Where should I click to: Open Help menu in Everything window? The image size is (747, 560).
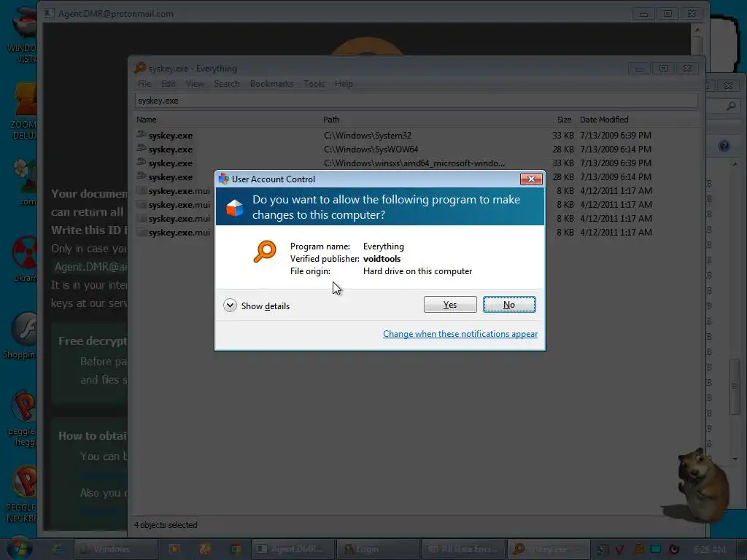pos(344,84)
